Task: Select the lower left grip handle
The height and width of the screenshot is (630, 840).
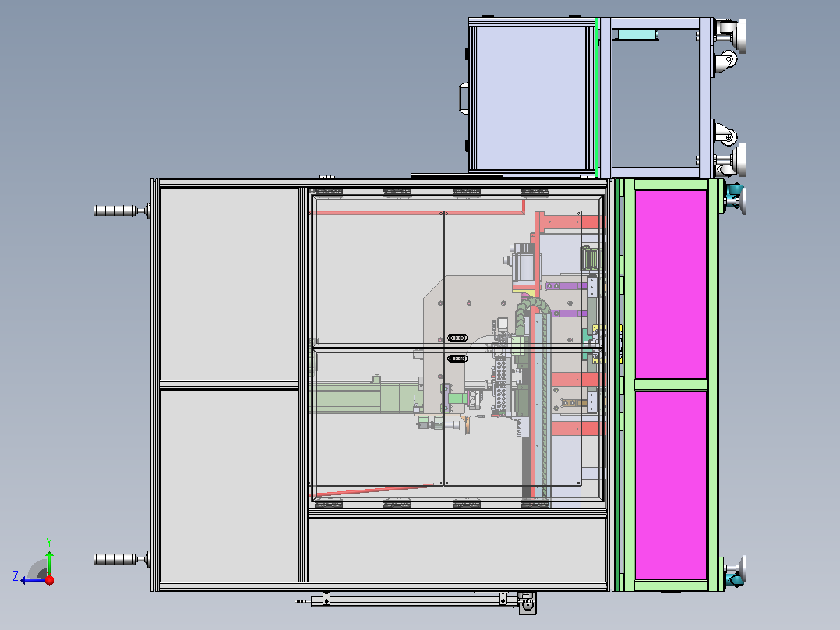Action: pyautogui.click(x=121, y=559)
